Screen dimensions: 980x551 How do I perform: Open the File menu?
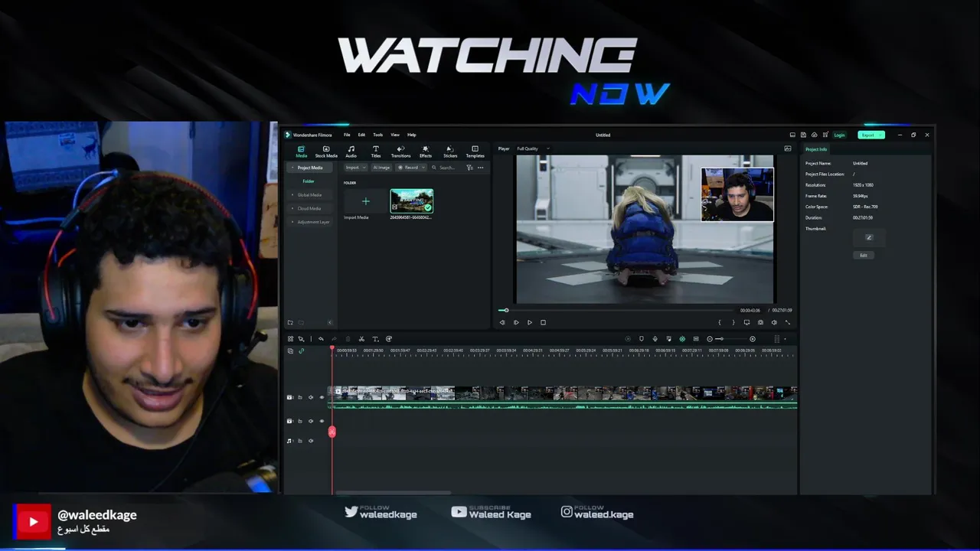(347, 135)
